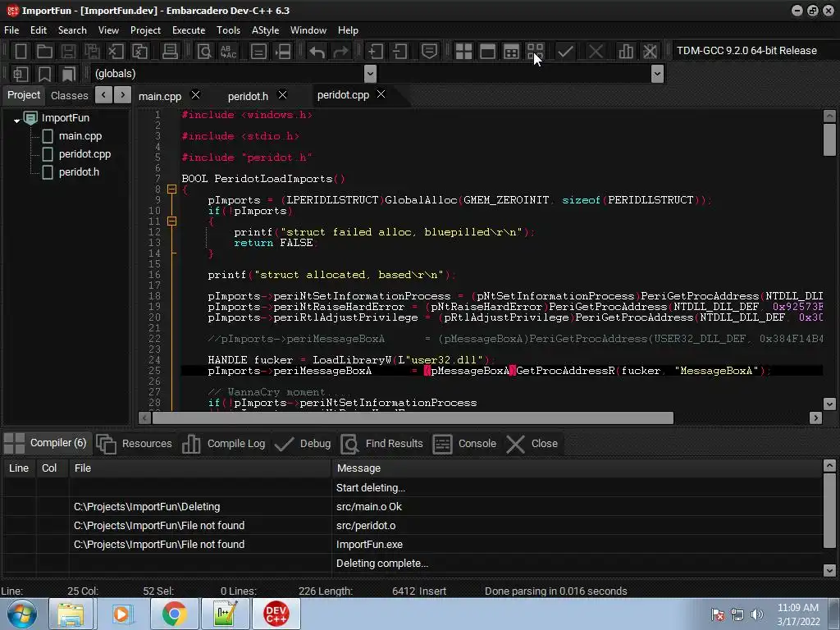840x630 pixels.
Task: Open the empty members dropdown beside (globals)
Action: point(656,74)
